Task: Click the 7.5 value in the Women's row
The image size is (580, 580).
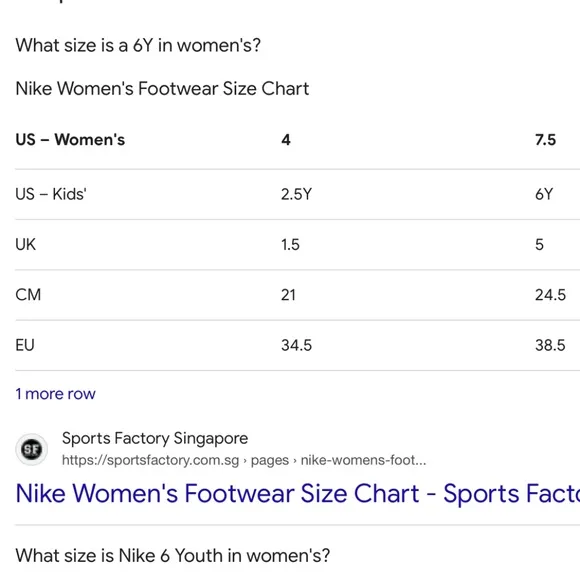Action: (x=545, y=140)
